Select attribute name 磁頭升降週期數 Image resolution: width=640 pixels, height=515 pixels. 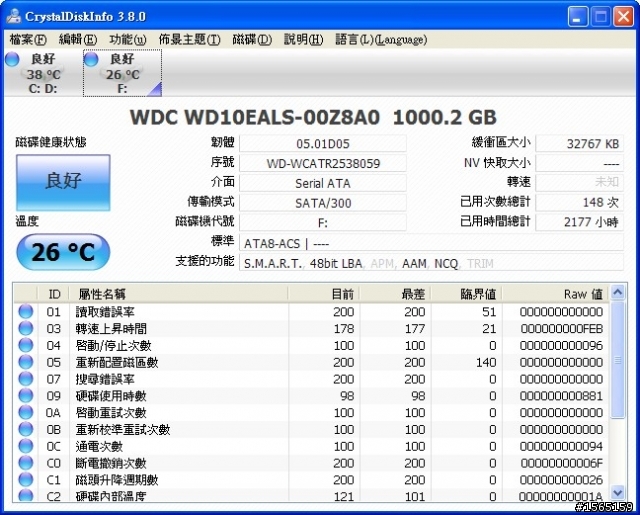pyautogui.click(x=117, y=480)
